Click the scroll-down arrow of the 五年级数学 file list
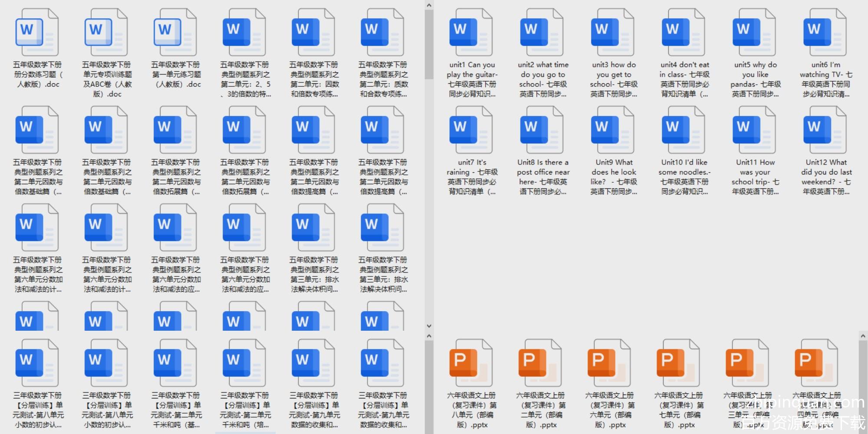 (x=429, y=325)
